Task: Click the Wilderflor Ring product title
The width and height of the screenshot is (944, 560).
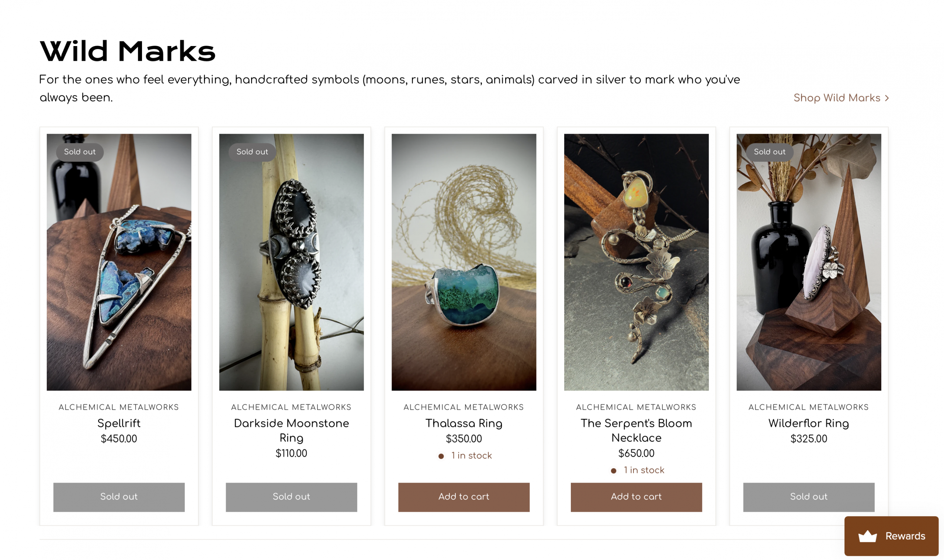Action: point(808,423)
